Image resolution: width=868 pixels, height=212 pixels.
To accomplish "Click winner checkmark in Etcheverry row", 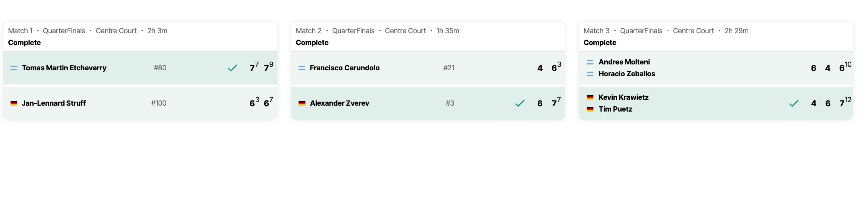I will [x=232, y=68].
